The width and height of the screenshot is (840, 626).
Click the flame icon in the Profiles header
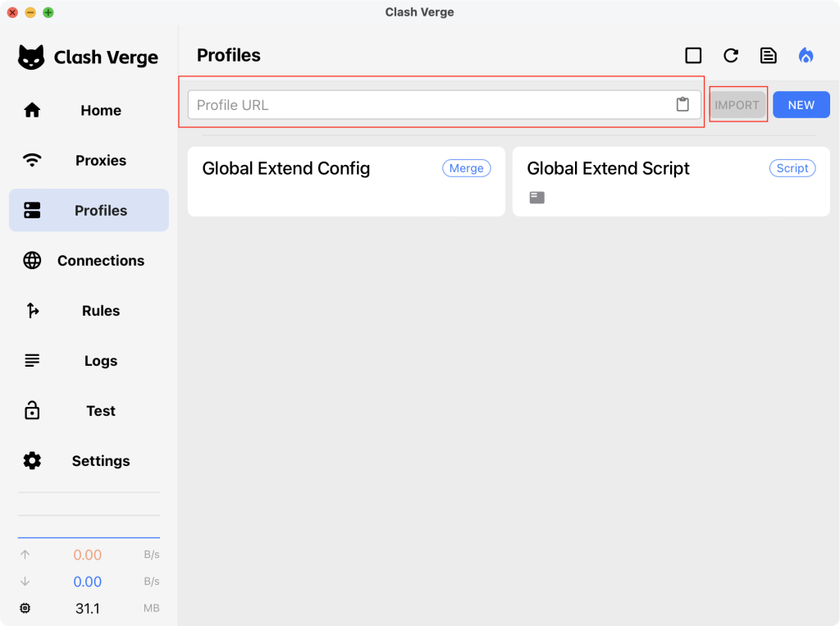tap(806, 56)
